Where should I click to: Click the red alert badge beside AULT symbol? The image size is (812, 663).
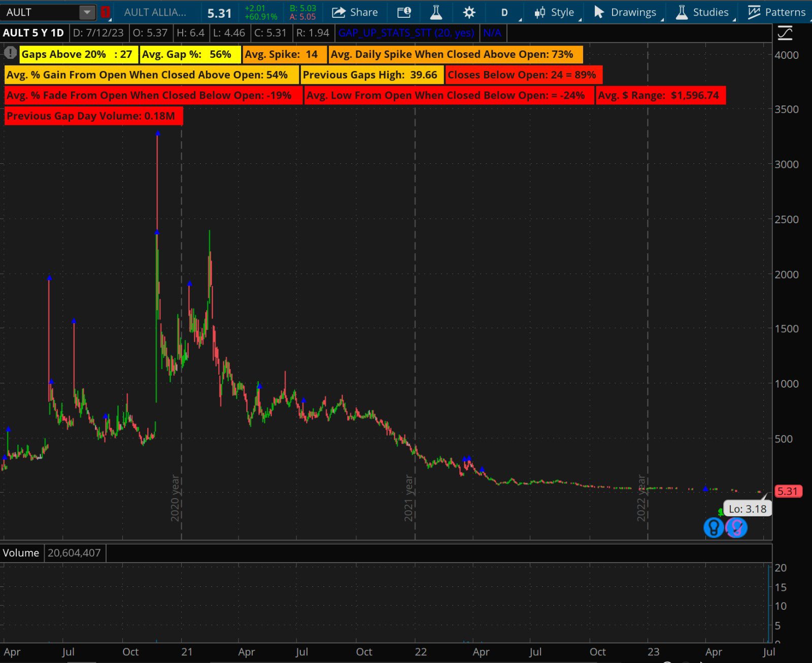[x=105, y=12]
